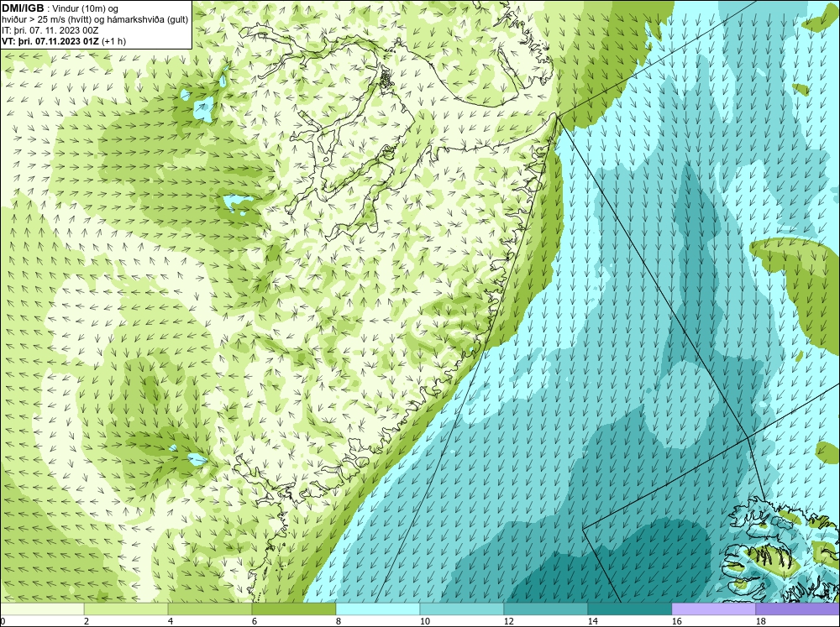Click the 12–14 m/s teal legend swatch
840x627 pixels.
click(x=546, y=609)
